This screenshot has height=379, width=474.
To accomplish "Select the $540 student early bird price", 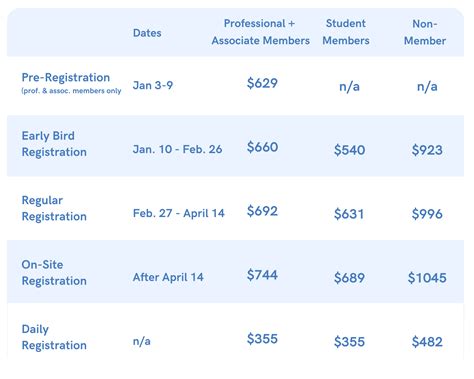I will 349,150.
